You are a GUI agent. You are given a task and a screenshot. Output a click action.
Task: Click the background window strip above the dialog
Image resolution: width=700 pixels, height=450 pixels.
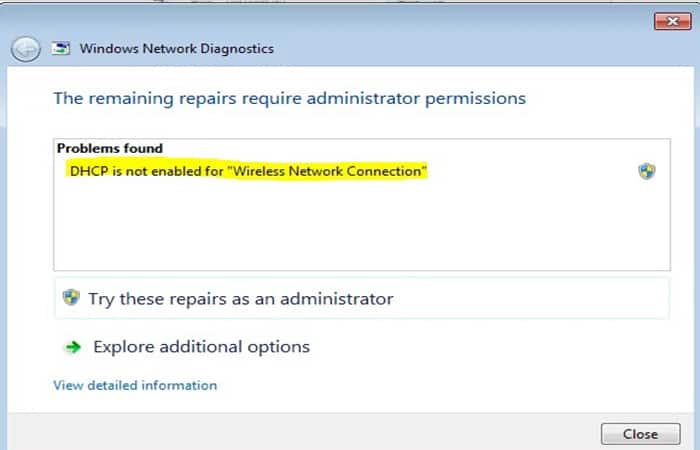300,4
